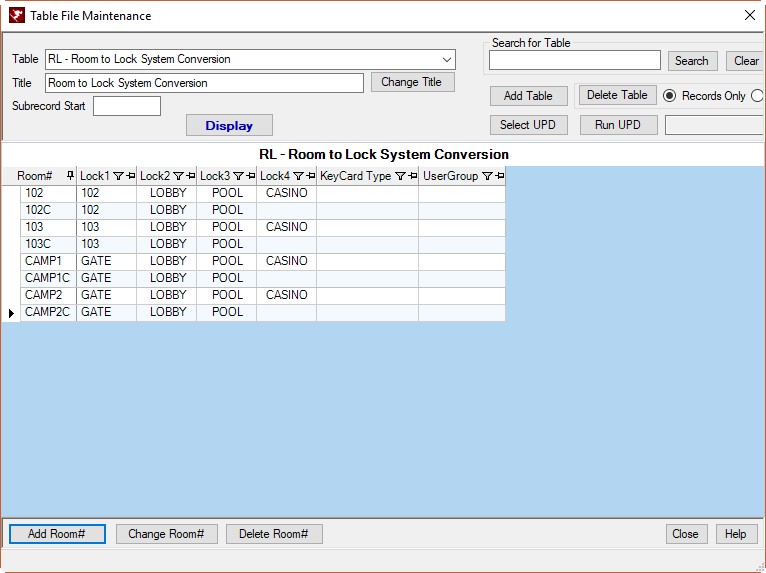Click the Delete Room# button

[274, 534]
